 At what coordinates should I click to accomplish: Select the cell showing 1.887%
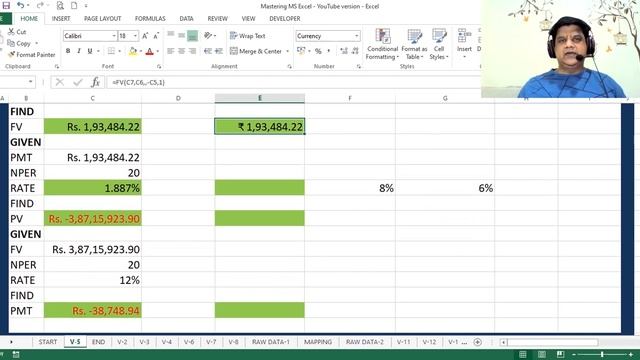(93, 188)
